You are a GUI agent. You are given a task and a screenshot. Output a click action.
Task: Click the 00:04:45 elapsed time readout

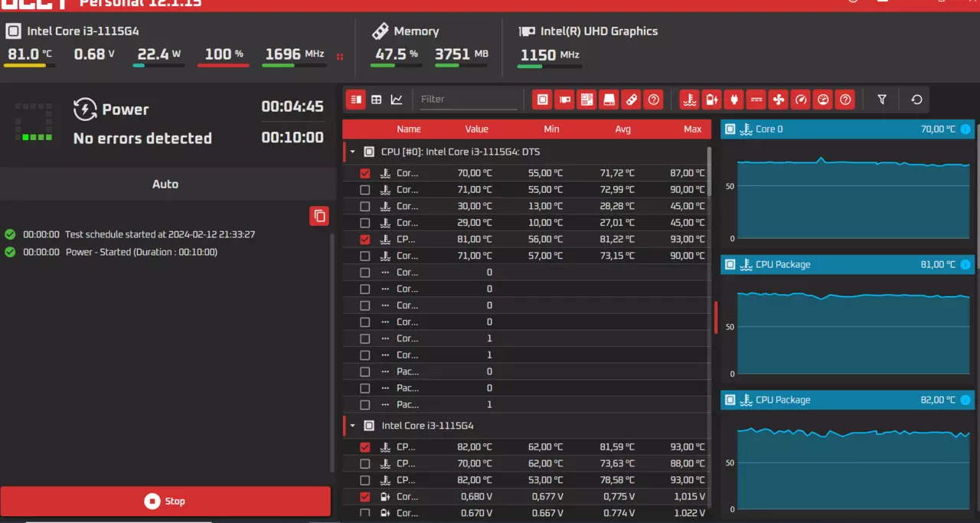(292, 107)
